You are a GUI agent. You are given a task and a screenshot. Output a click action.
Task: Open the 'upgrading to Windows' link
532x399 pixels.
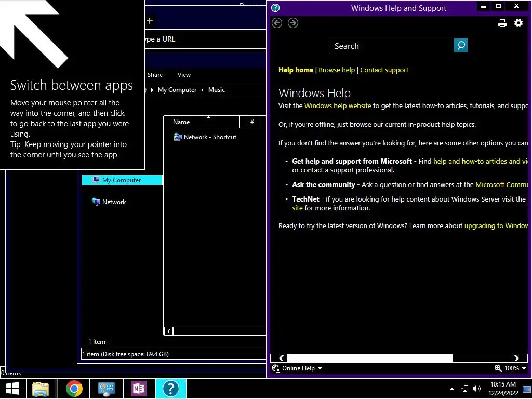(496, 226)
